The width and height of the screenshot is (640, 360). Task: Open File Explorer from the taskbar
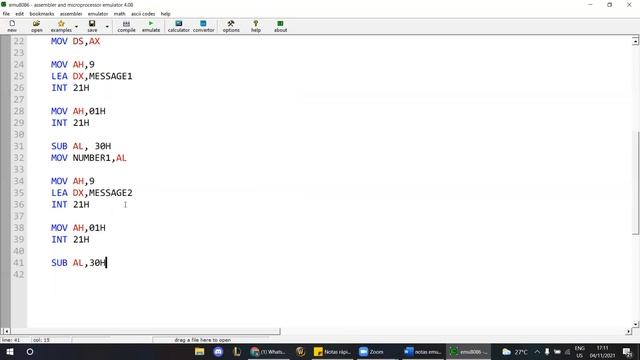[200, 351]
